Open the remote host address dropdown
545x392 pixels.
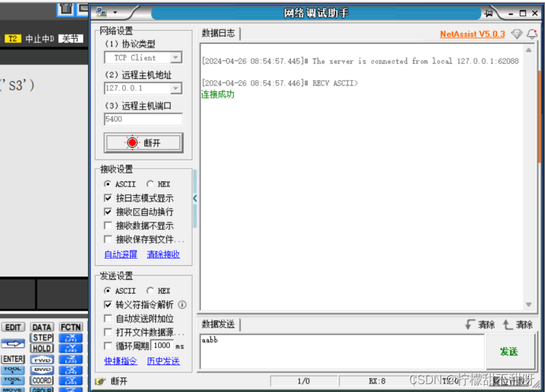(x=175, y=88)
